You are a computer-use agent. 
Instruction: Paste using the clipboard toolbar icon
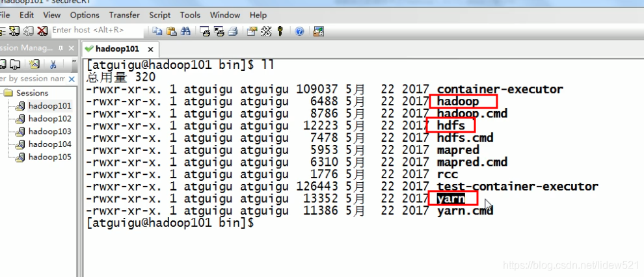tap(171, 31)
